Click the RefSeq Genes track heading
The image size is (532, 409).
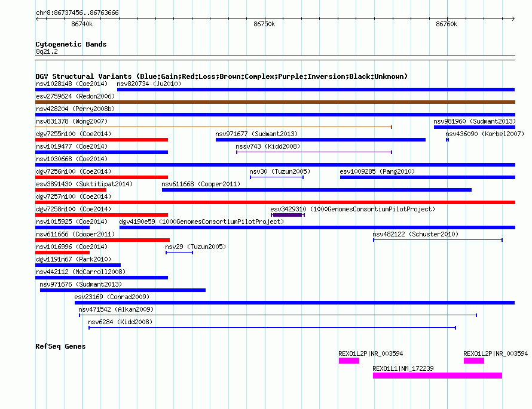tap(60, 346)
